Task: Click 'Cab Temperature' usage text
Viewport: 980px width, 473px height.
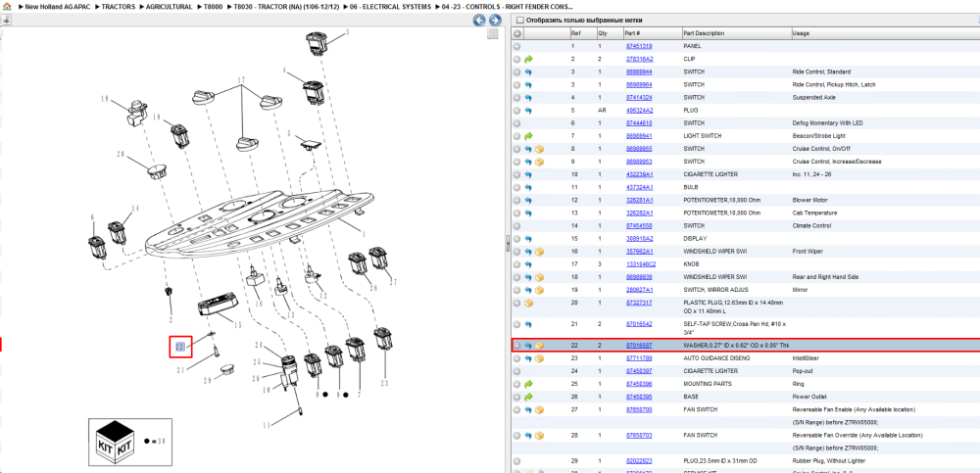Action: (x=812, y=213)
